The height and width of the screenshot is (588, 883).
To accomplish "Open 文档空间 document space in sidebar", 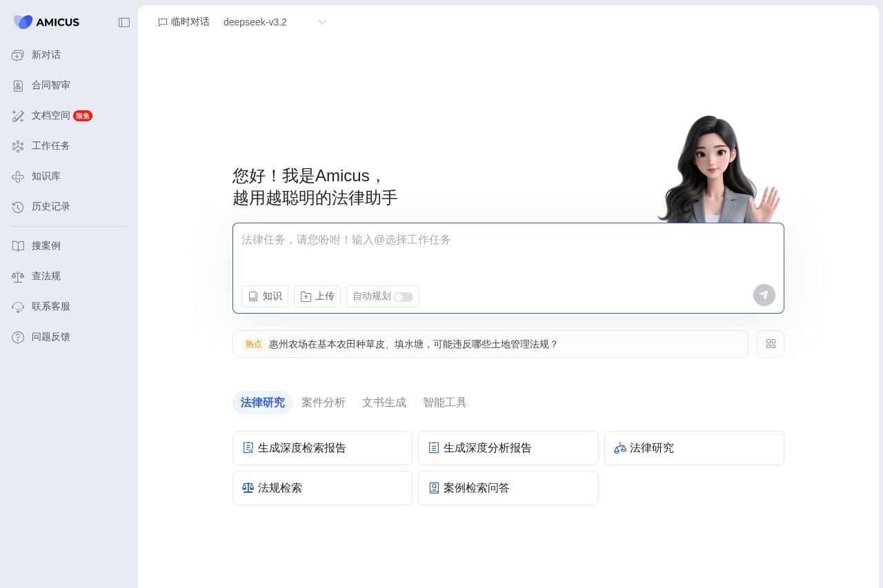I will click(x=50, y=116).
